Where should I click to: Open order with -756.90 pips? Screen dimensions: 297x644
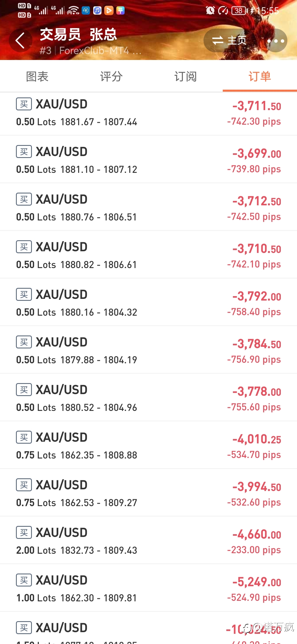[148, 350]
